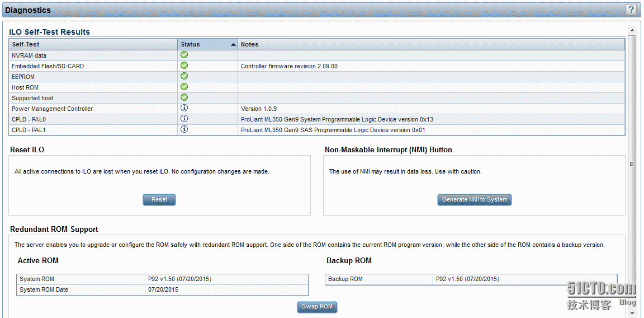Click the Active ROM heading
The width and height of the screenshot is (644, 318).
click(38, 261)
